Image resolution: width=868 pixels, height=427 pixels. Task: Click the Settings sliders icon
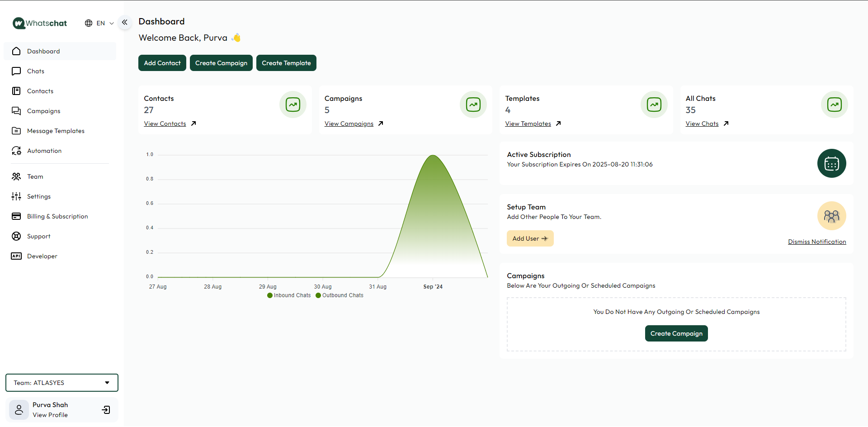[x=16, y=196]
